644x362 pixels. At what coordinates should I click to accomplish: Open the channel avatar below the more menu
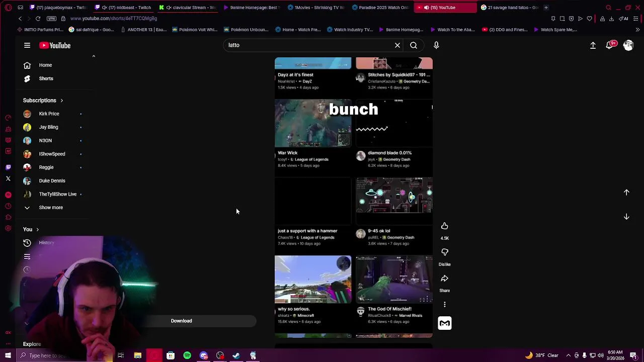tap(445, 323)
